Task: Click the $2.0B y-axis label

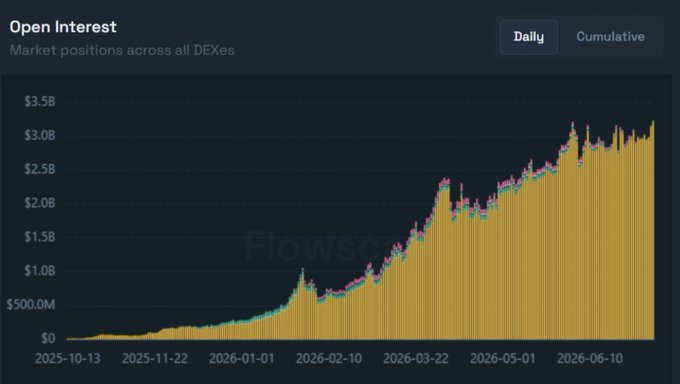Action: [40, 203]
